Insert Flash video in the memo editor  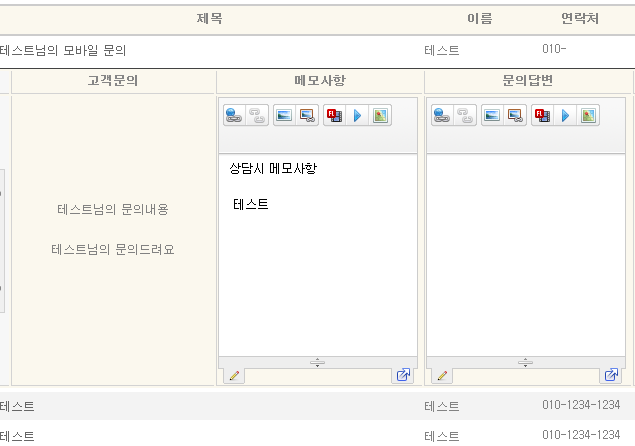[334, 115]
